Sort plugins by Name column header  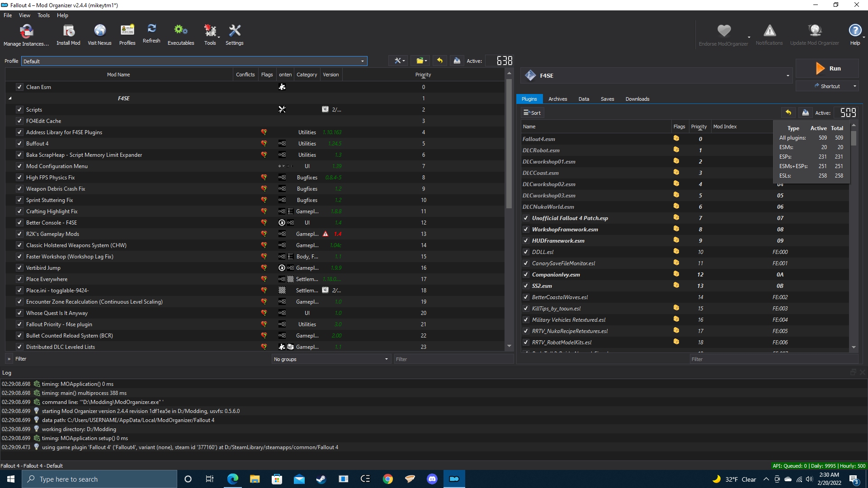596,127
